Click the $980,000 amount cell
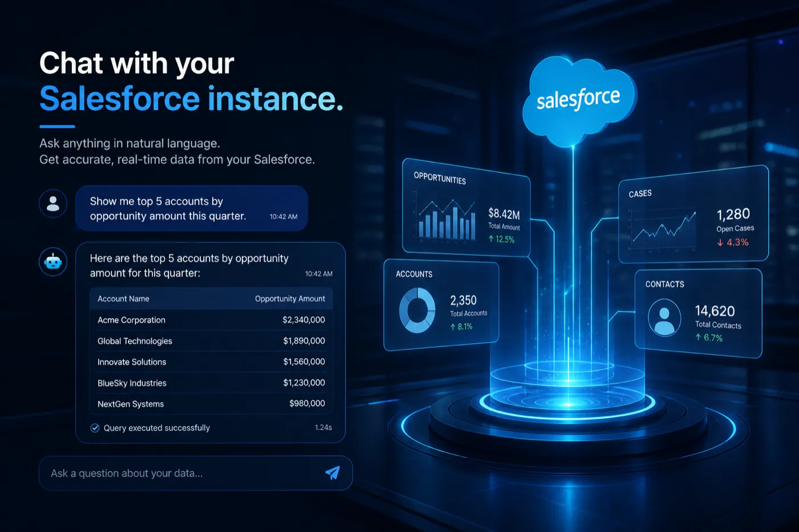This screenshot has height=532, width=799. (x=307, y=403)
